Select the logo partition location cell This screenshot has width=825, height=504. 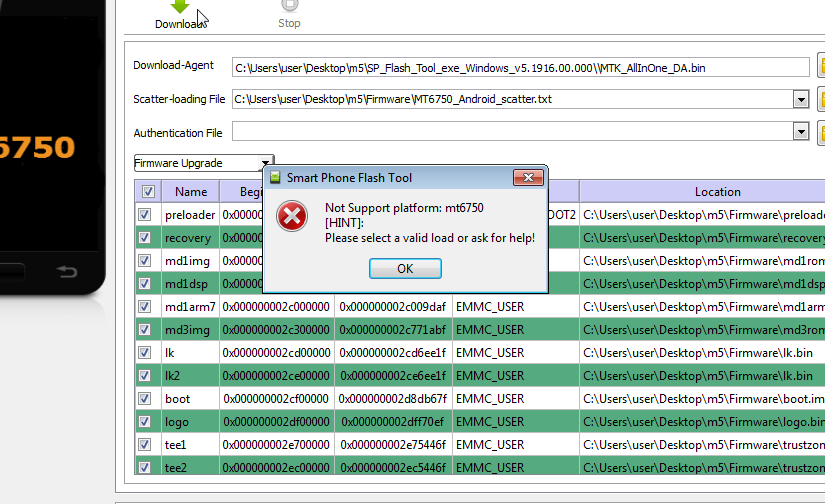[x=702, y=422]
